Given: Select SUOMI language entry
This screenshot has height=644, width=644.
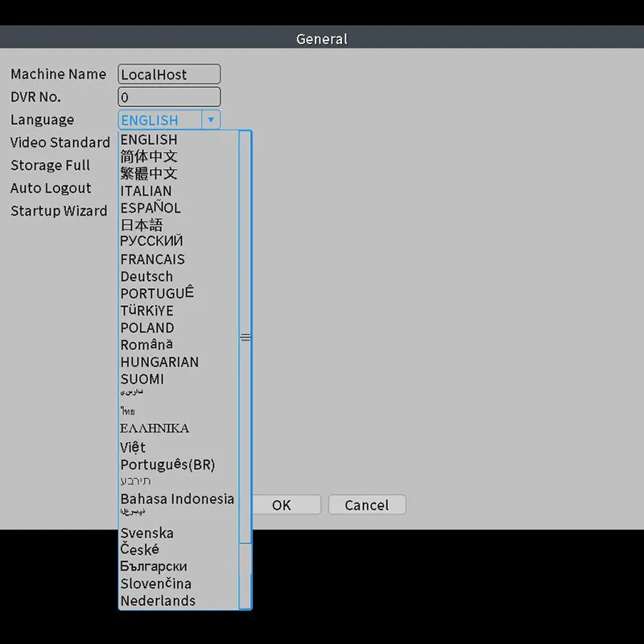Looking at the screenshot, I should tap(142, 379).
